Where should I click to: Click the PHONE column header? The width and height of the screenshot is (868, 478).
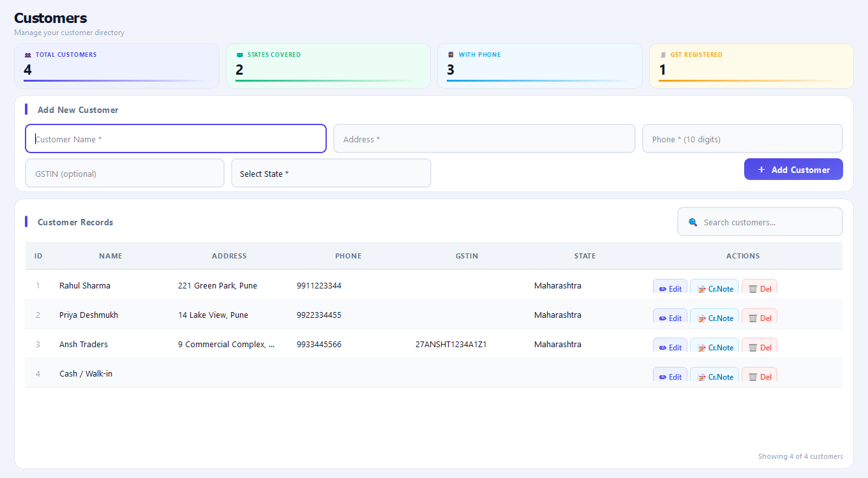point(348,256)
